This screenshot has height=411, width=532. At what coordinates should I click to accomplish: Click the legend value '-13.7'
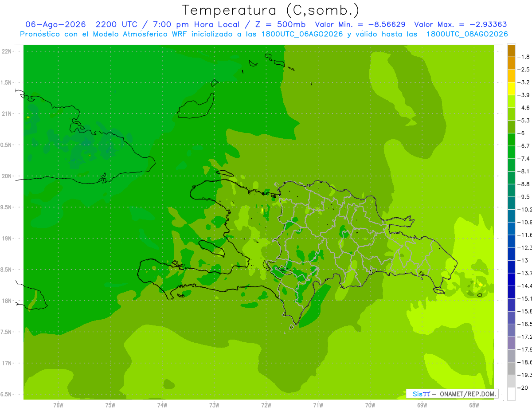(x=525, y=273)
